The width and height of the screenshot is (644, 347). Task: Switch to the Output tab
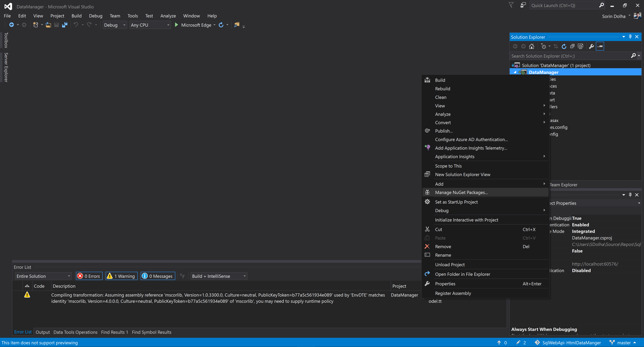[x=42, y=332]
